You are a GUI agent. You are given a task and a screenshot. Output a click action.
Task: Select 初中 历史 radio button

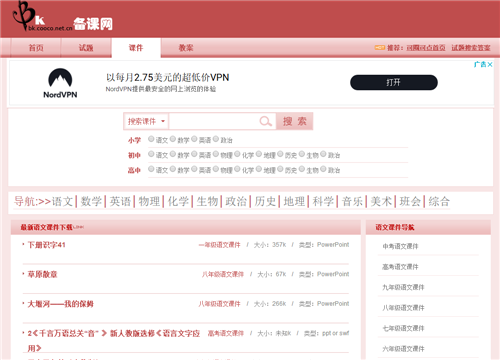coord(280,154)
